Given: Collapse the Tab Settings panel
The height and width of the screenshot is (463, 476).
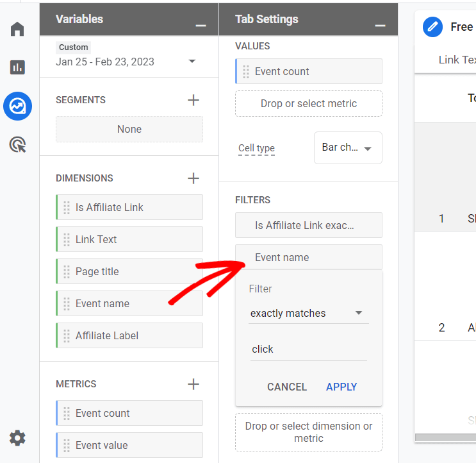Looking at the screenshot, I should pyautogui.click(x=380, y=25).
